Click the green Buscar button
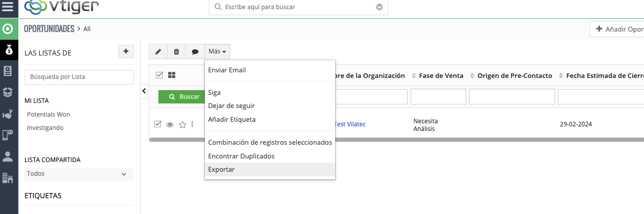The image size is (644, 214). [184, 96]
